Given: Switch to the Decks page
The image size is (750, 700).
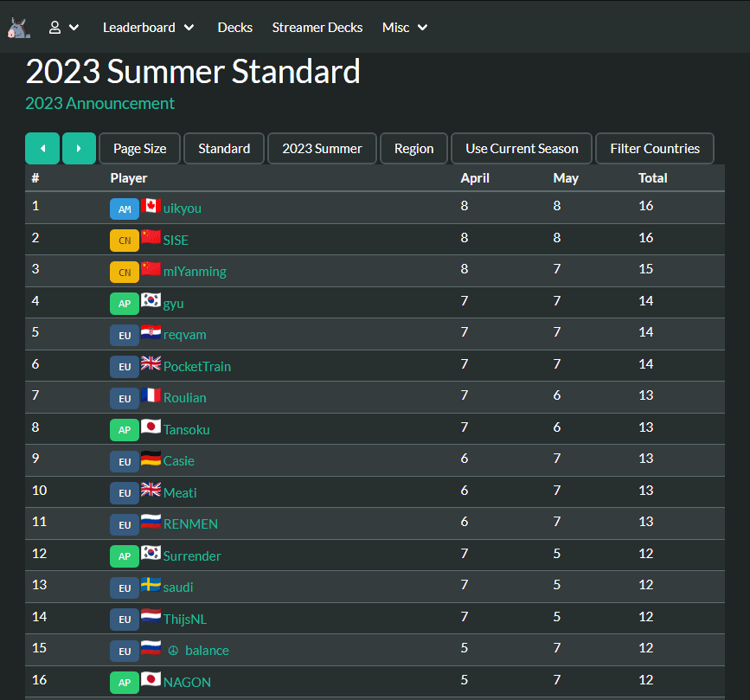Looking at the screenshot, I should [x=234, y=27].
